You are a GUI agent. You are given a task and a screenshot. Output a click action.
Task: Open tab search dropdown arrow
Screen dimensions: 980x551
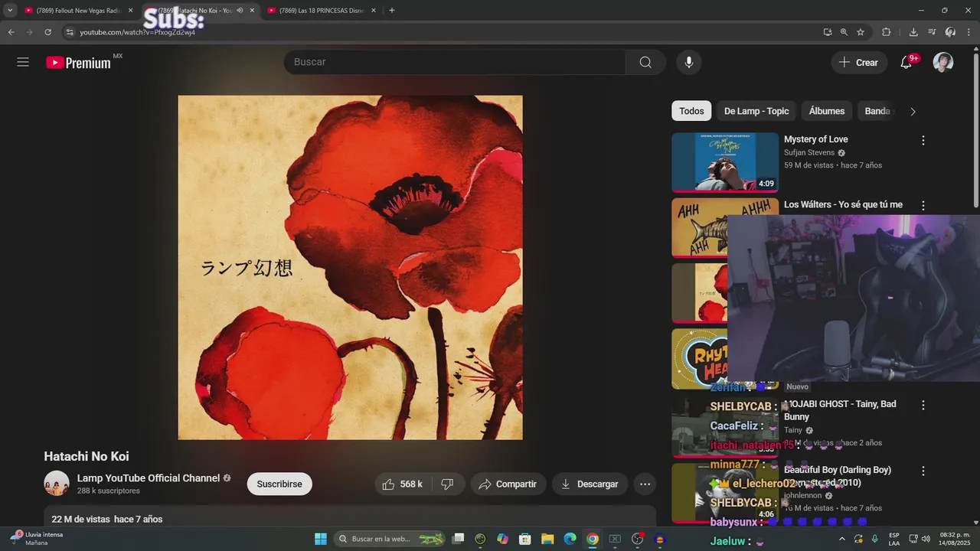click(10, 11)
